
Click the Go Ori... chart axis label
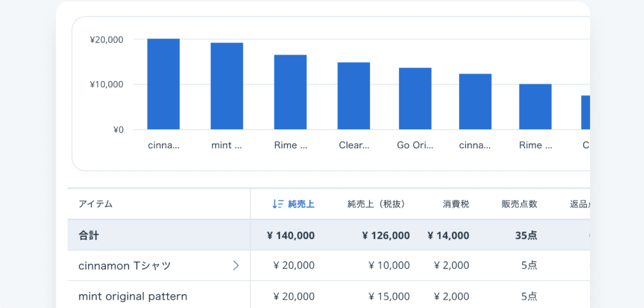pos(415,145)
